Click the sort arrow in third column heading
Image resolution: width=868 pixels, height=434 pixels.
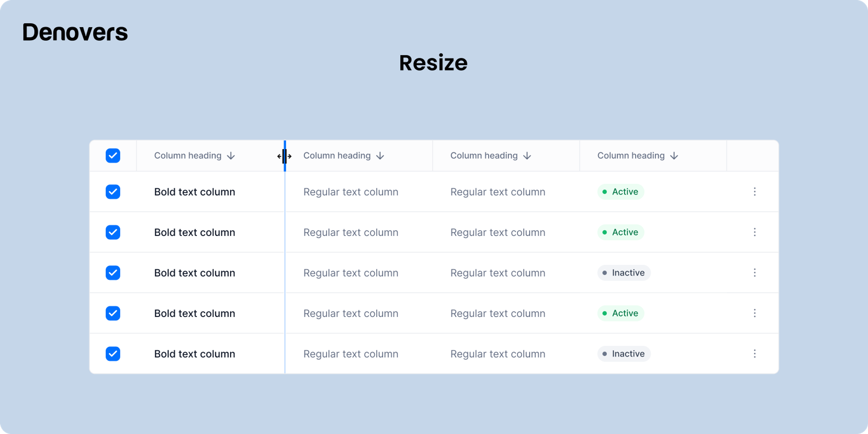527,156
